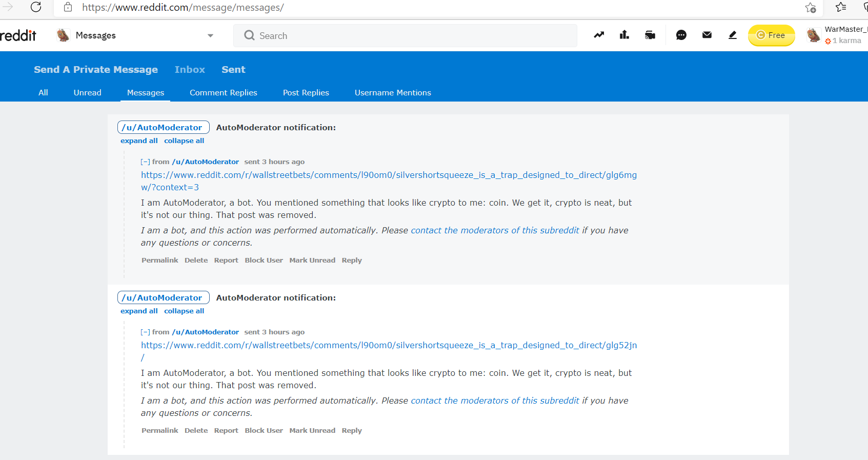Click the All bar-chart icon

click(624, 35)
